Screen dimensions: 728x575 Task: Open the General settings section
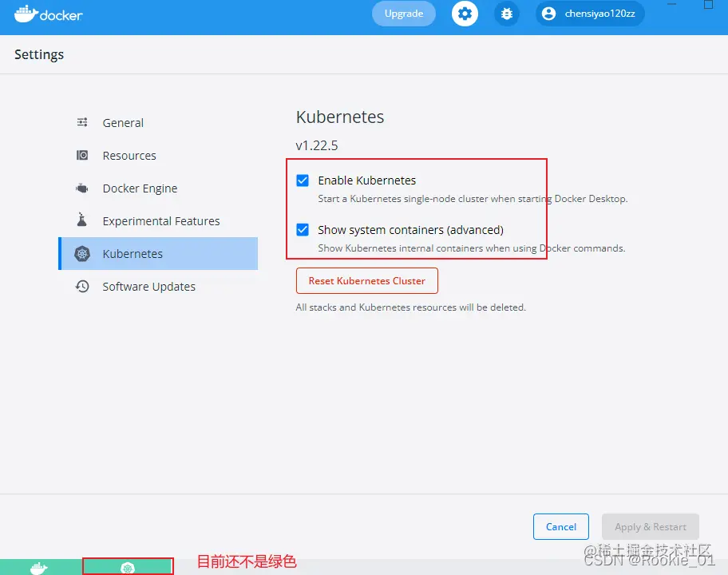pyautogui.click(x=158, y=123)
